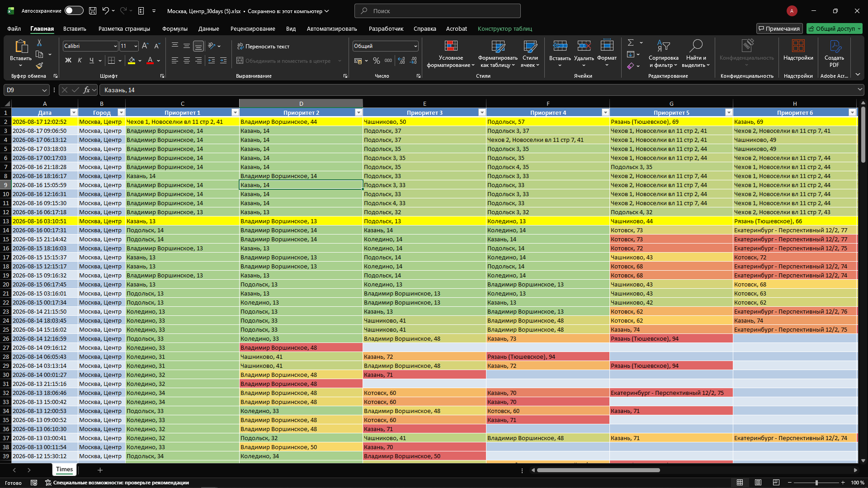Open the Конструктор таблиц tab
The width and height of the screenshot is (868, 488).
coord(505,28)
